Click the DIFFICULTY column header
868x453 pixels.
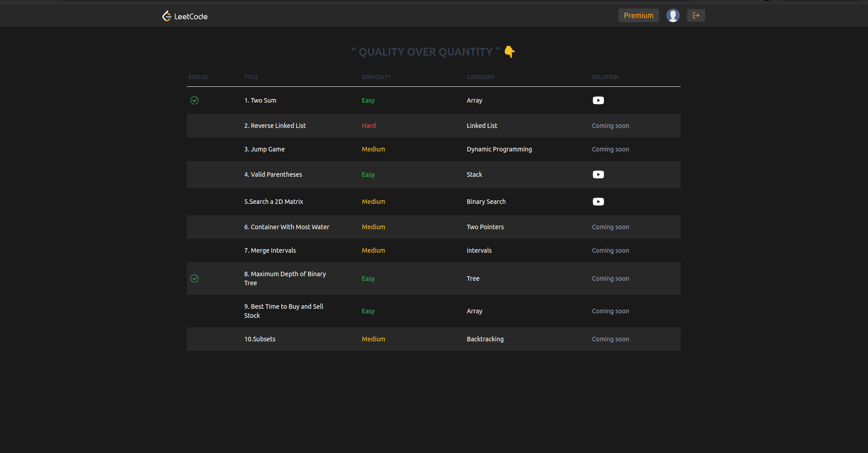376,77
